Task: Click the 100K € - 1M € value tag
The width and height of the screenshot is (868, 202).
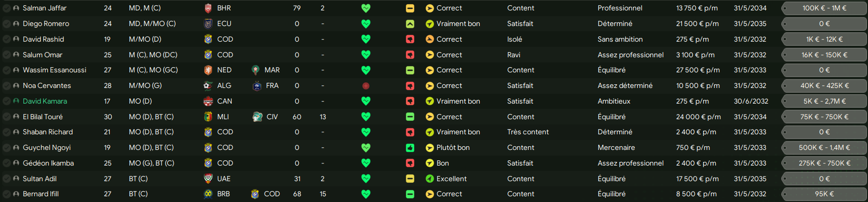Action: [x=824, y=8]
